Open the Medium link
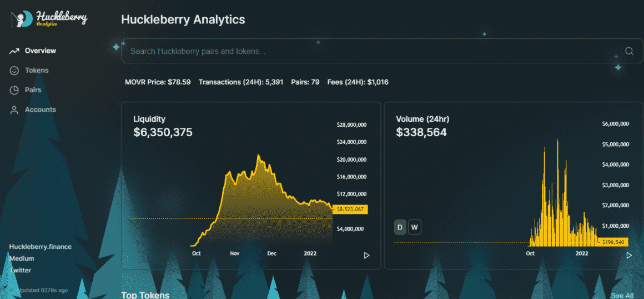 tap(21, 258)
